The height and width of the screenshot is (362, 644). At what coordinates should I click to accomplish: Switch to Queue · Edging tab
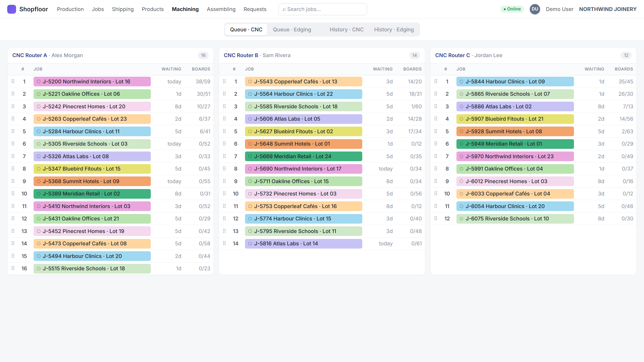tap(292, 29)
